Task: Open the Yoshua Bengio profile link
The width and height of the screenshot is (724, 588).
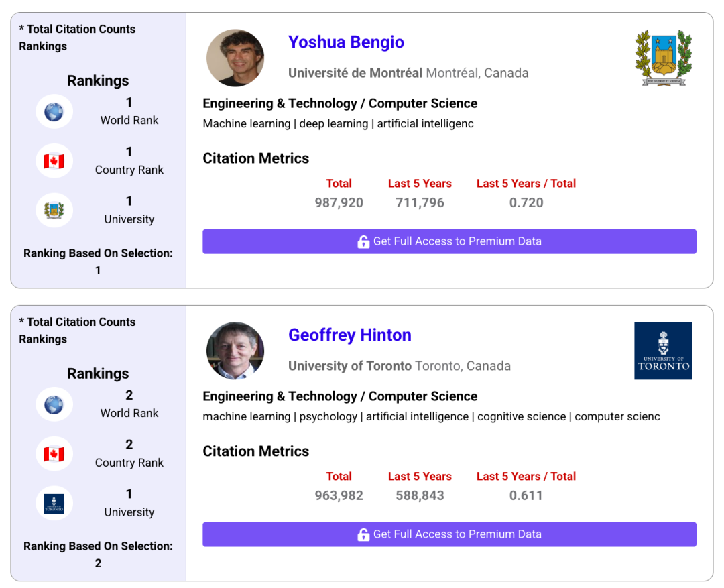Action: [x=346, y=42]
